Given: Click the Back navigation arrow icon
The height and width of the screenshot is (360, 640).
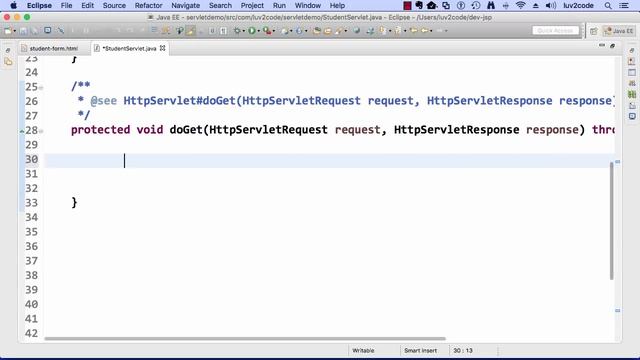Looking at the screenshot, I should coord(424,31).
